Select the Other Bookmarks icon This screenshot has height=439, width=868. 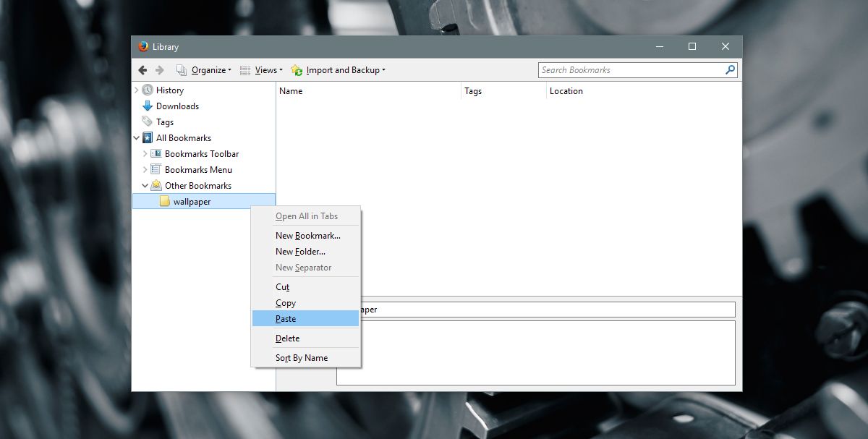156,186
